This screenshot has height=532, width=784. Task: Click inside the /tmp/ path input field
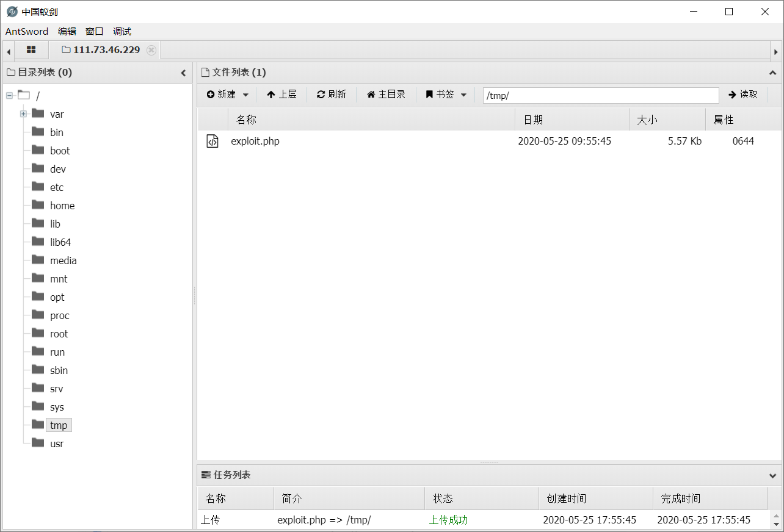[600, 95]
